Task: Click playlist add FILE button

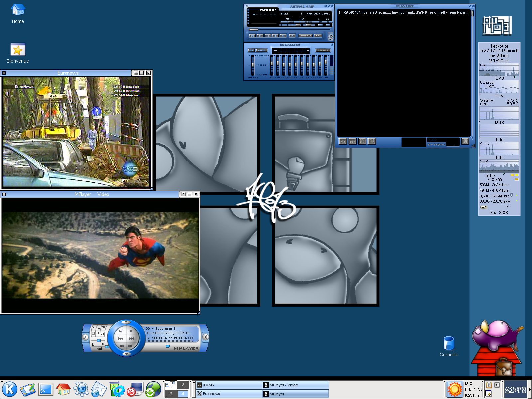Action: 343,141
